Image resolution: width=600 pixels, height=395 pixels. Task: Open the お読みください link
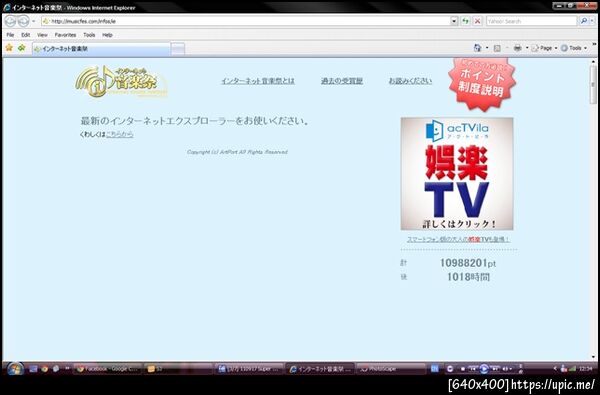point(410,81)
